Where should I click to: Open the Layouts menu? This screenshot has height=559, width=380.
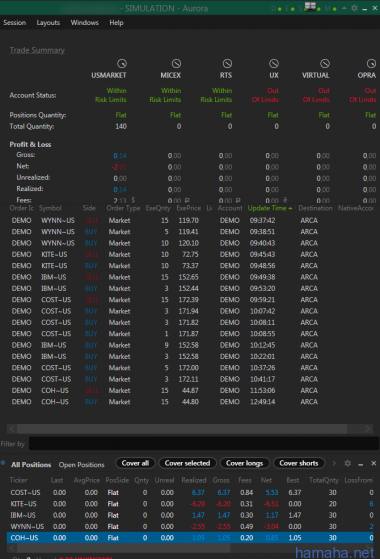[48, 22]
